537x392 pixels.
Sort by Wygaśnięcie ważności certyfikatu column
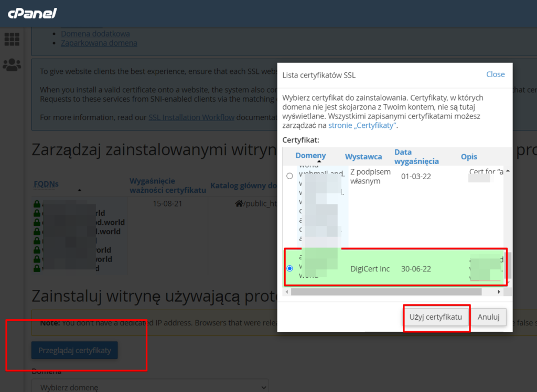point(167,185)
